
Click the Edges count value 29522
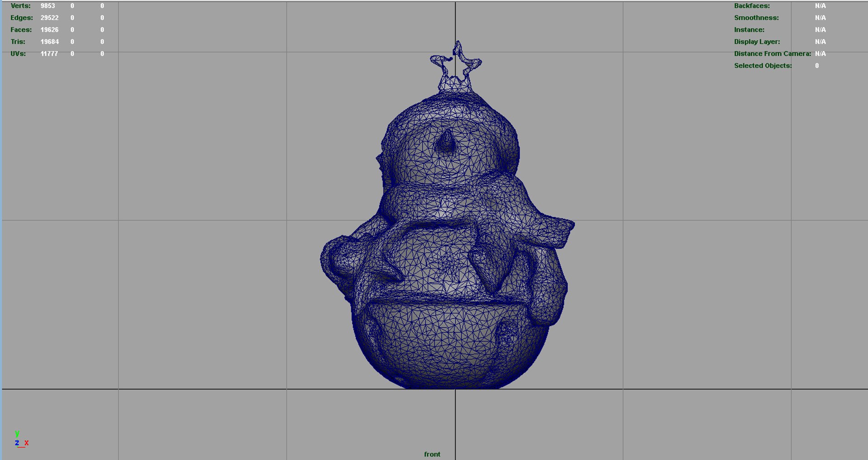pyautogui.click(x=49, y=18)
